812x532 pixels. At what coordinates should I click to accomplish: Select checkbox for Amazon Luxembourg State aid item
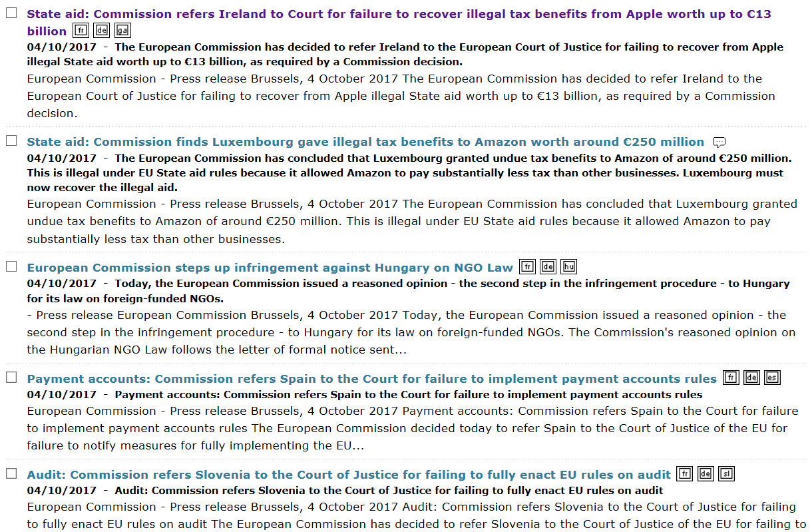[11, 141]
